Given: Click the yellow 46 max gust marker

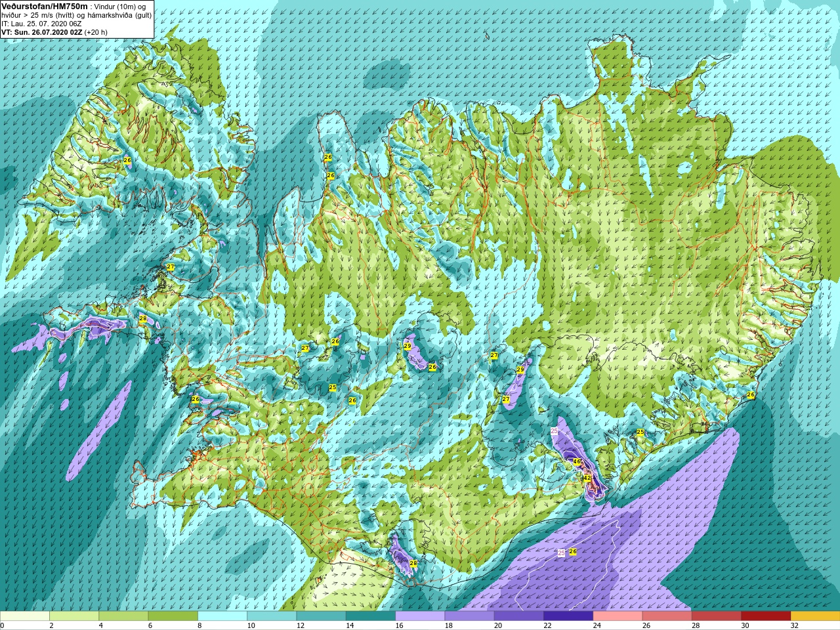Looking at the screenshot, I should click(x=577, y=461).
